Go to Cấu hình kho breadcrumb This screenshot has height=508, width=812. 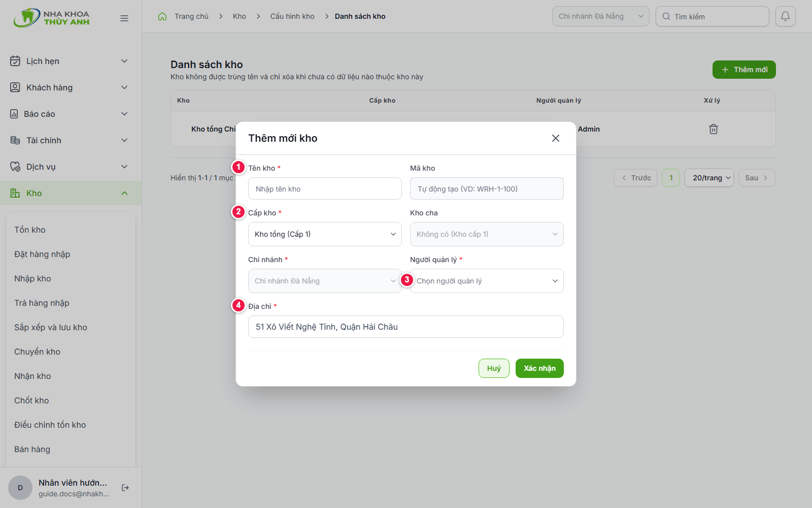[x=292, y=16]
